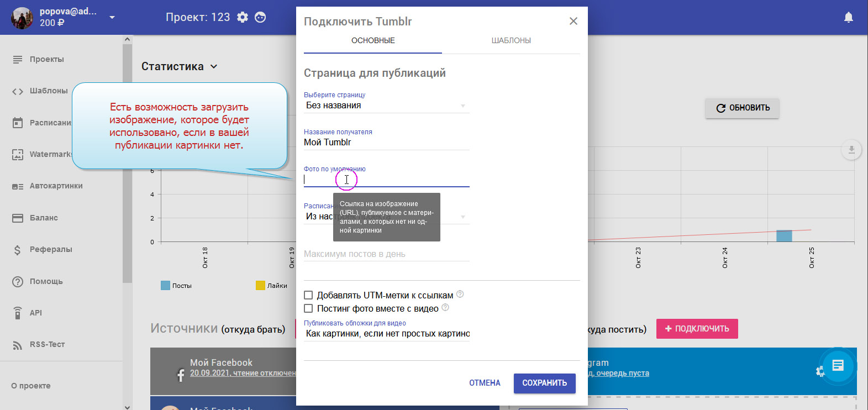Toggle Постинг фото вместе с видео checkbox
Viewport: 868px width, 410px height.
(x=309, y=309)
